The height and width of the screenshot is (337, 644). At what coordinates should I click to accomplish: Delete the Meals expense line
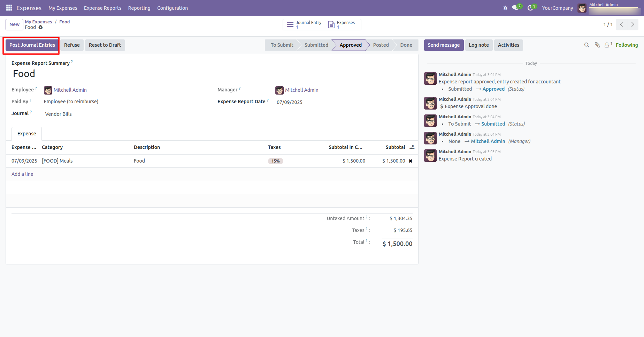[x=411, y=161]
